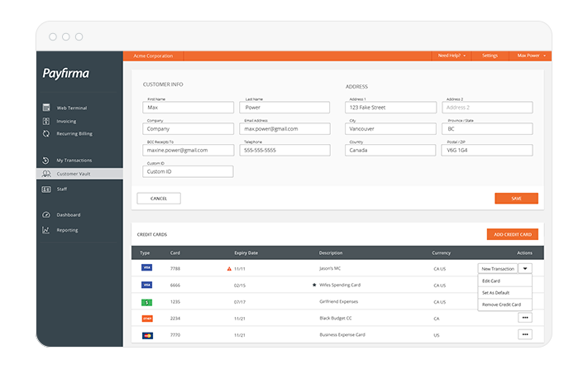Click the Last Name field containing Power
The width and height of the screenshot is (588, 379).
coord(284,108)
